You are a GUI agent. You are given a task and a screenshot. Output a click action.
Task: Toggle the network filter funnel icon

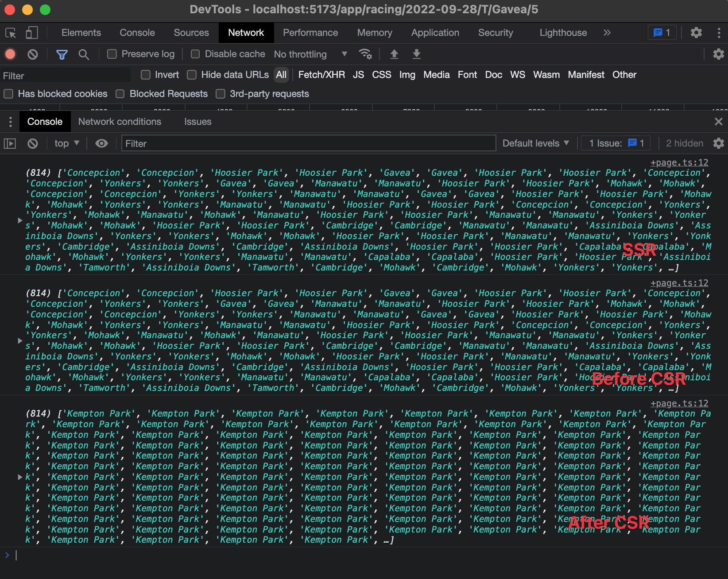click(62, 54)
